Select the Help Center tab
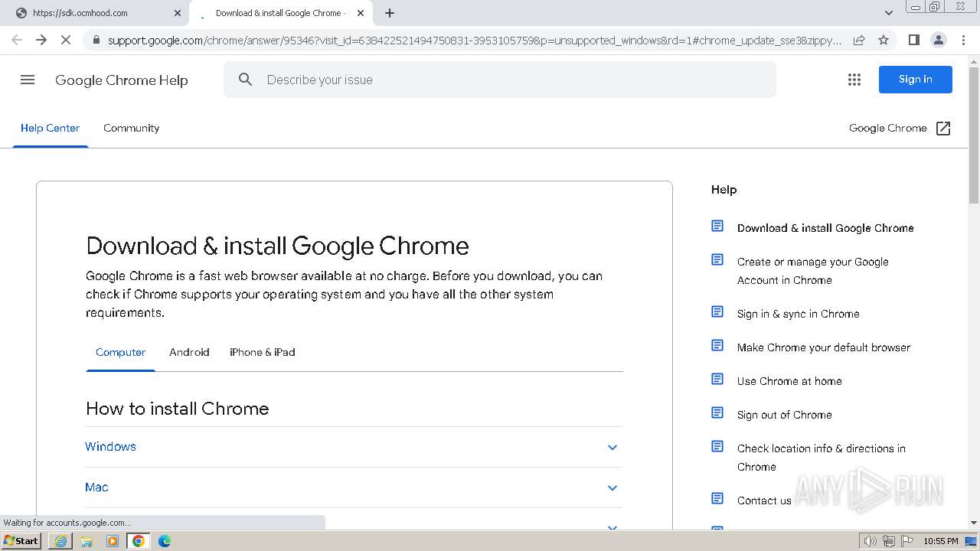The height and width of the screenshot is (551, 980). [50, 129]
